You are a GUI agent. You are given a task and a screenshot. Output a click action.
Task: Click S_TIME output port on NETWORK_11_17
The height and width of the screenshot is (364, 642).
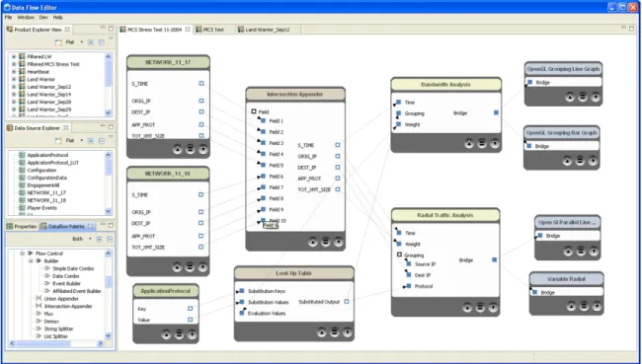201,84
